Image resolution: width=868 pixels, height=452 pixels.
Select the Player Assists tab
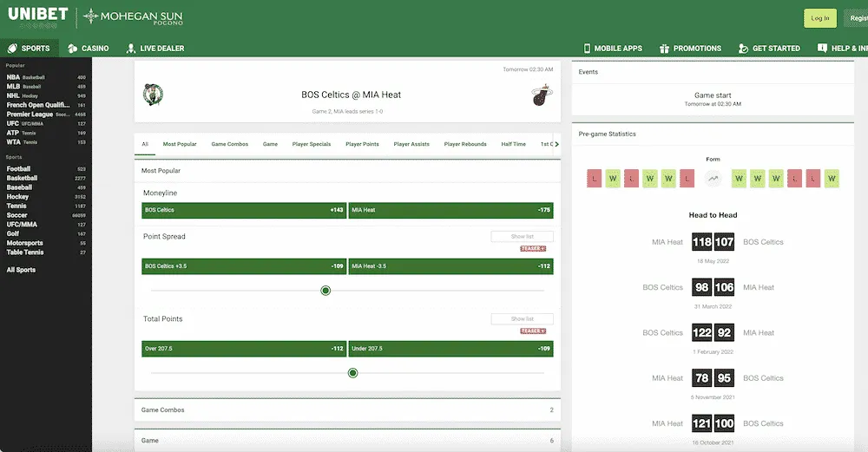(411, 144)
